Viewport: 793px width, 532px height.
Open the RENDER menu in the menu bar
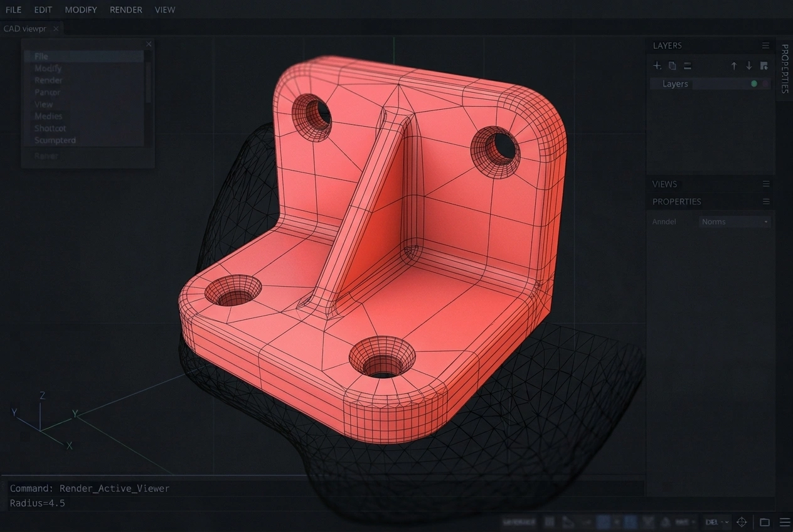click(125, 9)
